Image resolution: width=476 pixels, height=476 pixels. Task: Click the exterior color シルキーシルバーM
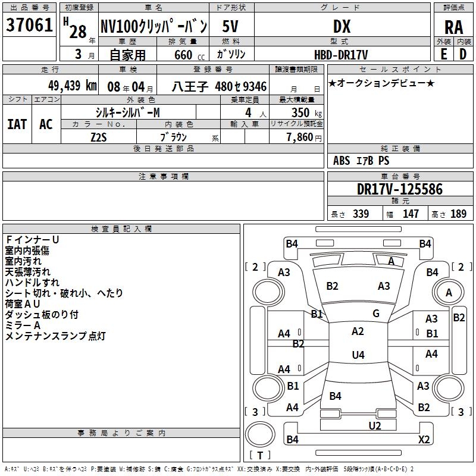[x=127, y=112]
